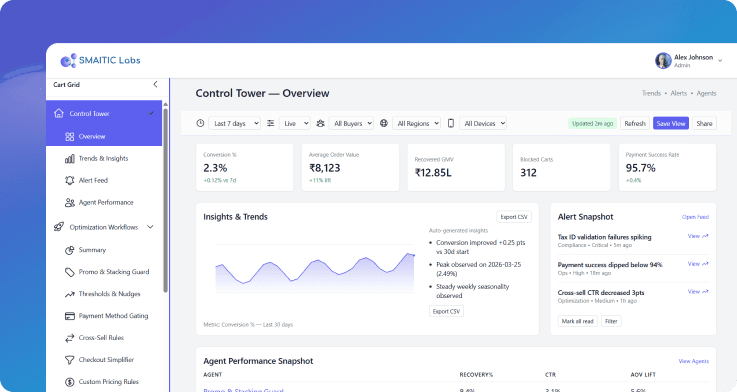Click the Thresholds & Nudges trend icon
Viewport: 737px width, 392px height.
point(70,294)
